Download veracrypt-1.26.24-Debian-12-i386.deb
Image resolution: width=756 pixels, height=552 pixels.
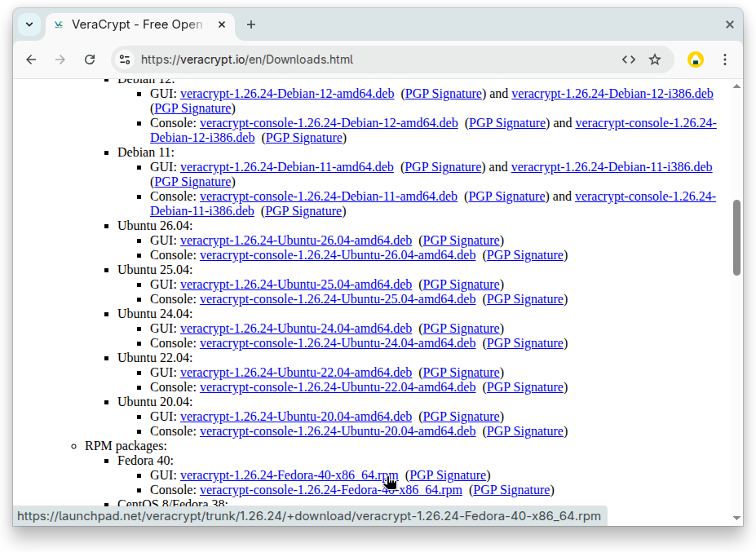tap(612, 94)
